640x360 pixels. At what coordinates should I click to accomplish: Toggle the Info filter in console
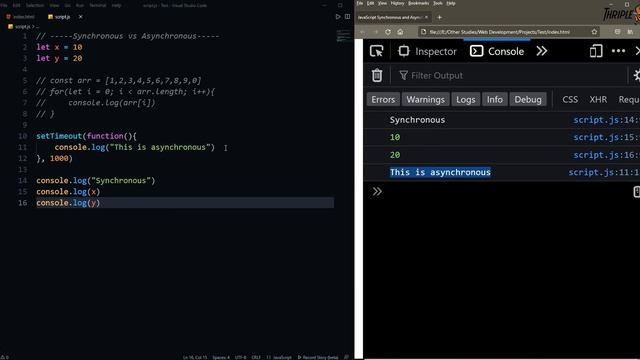494,100
